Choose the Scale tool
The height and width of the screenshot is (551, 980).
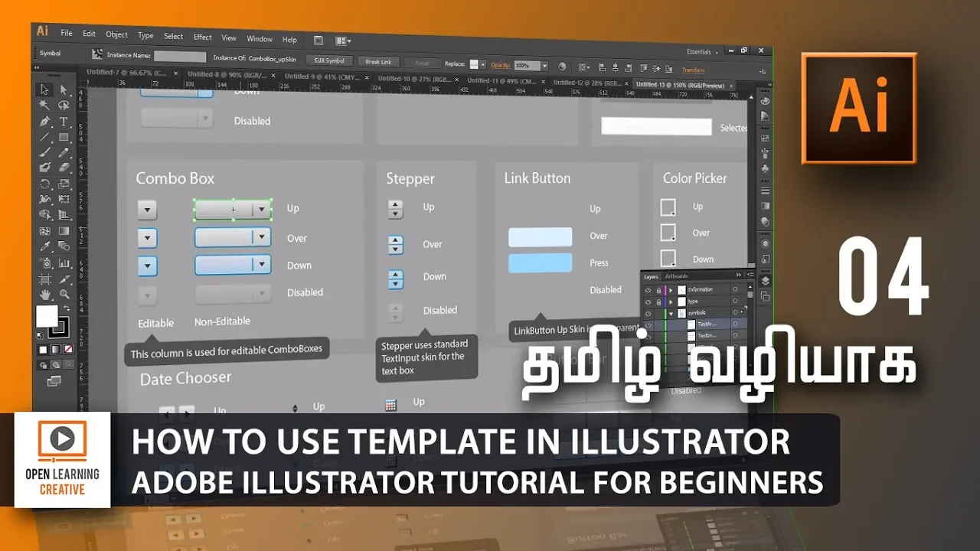(x=64, y=184)
